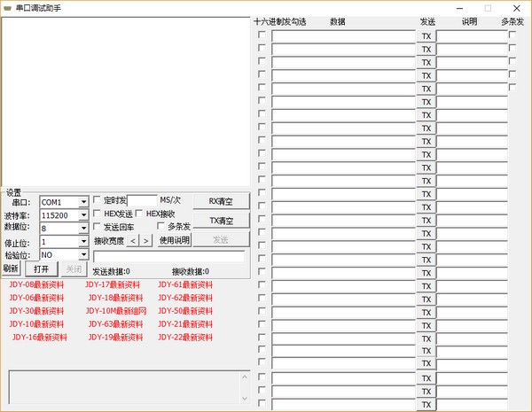
Task: Click the send text input under 接收宽度
Action: point(168,256)
